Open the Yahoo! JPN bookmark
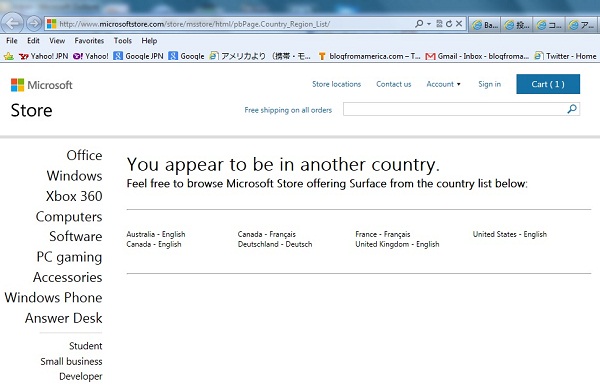 pyautogui.click(x=43, y=56)
